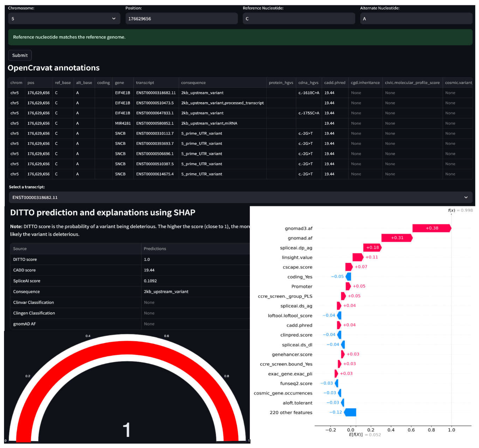This screenshot has height=448, width=479.
Task: Click the gene column header
Action: (119, 83)
